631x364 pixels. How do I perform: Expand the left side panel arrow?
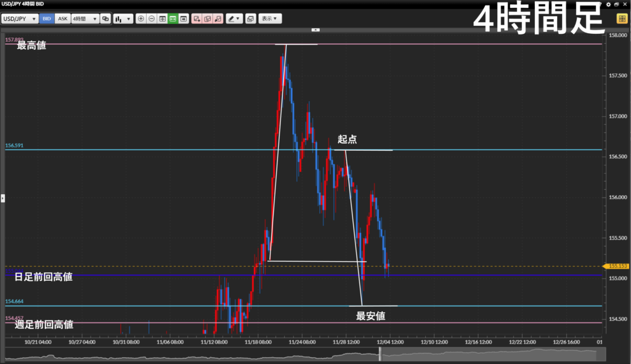point(2,198)
